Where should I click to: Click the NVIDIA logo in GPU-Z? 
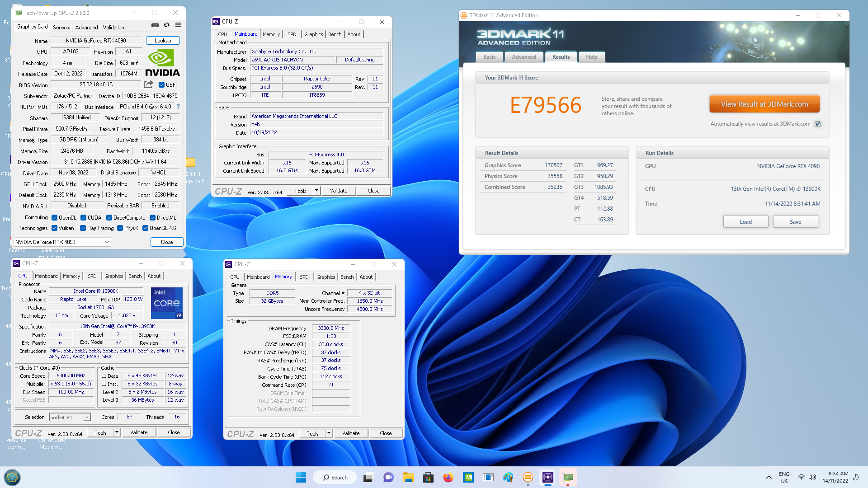[x=162, y=62]
